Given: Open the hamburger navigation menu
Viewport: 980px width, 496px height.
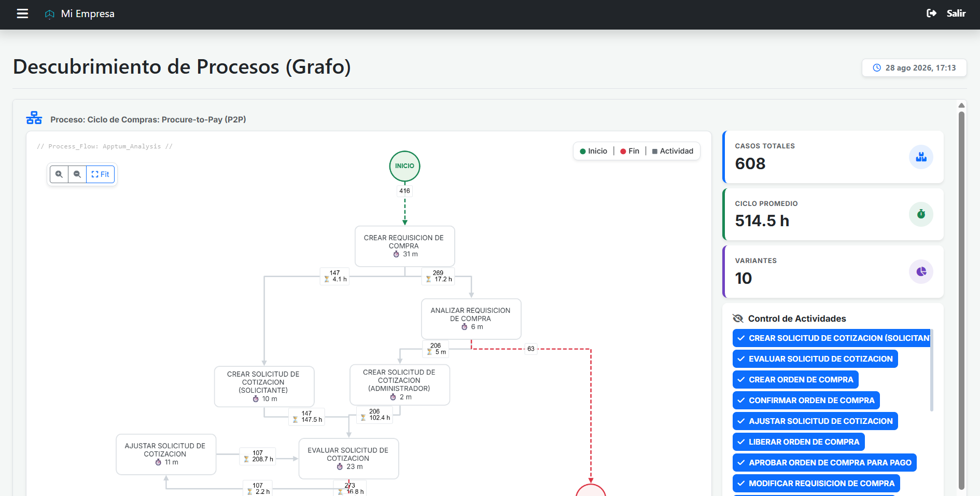Looking at the screenshot, I should click(22, 13).
